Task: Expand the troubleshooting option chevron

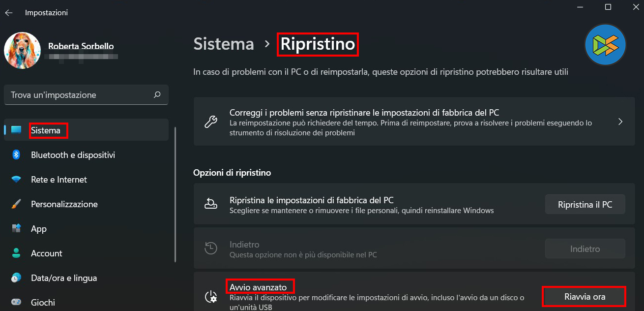Action: tap(620, 122)
